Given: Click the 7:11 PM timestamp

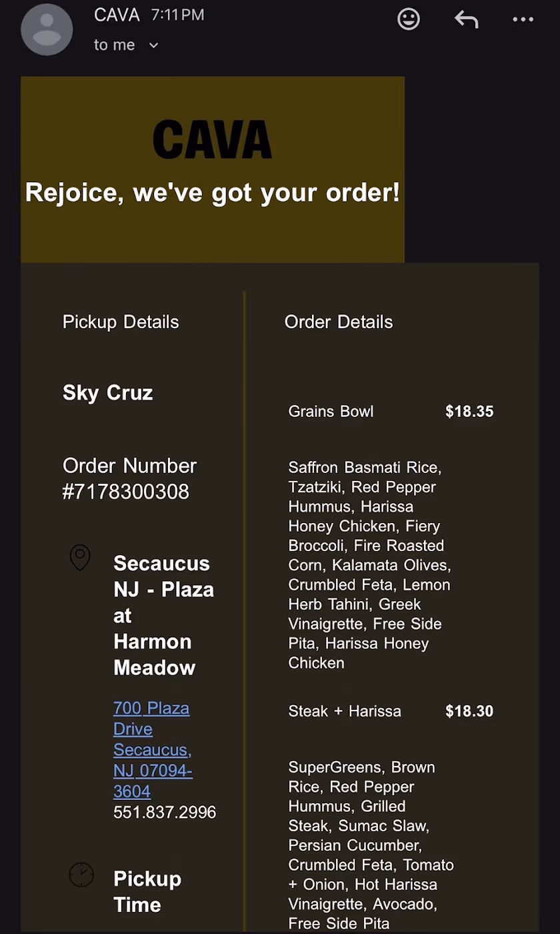Looking at the screenshot, I should point(177,15).
